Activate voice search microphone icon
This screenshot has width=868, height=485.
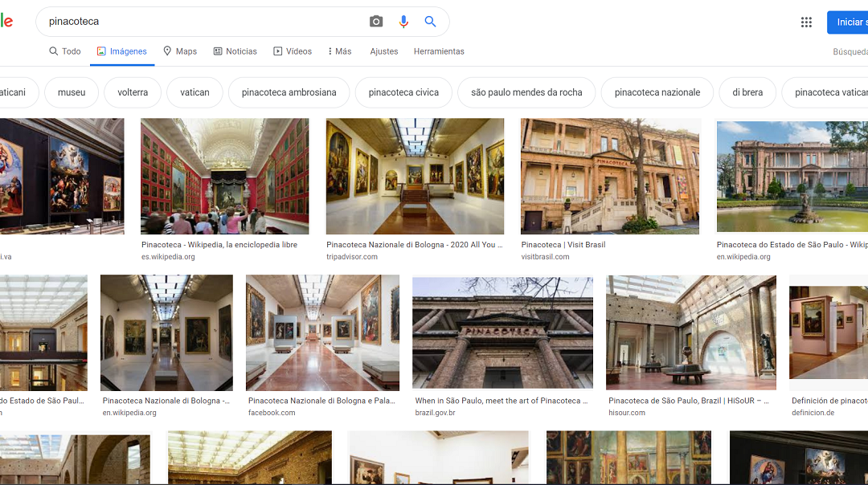coord(403,22)
